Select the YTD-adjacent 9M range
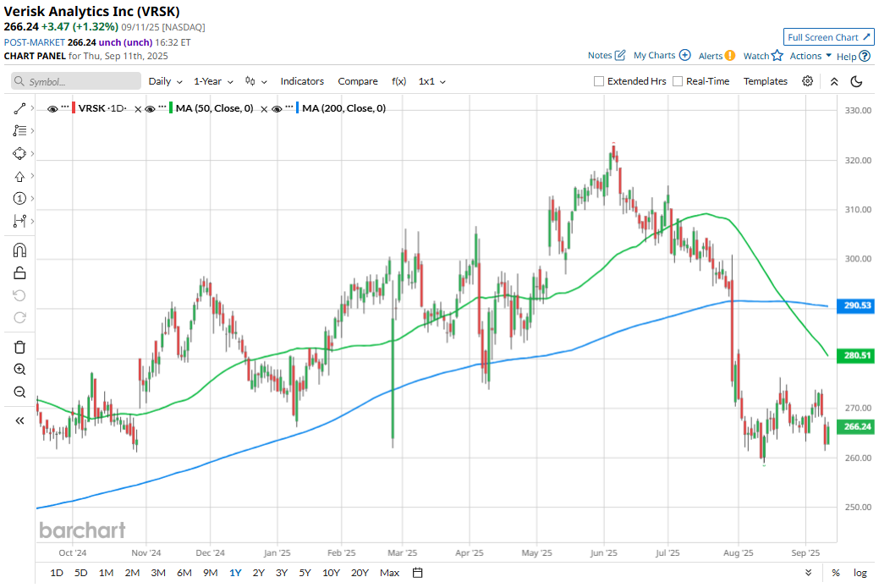Viewport: 879px width, 588px height. (x=210, y=572)
